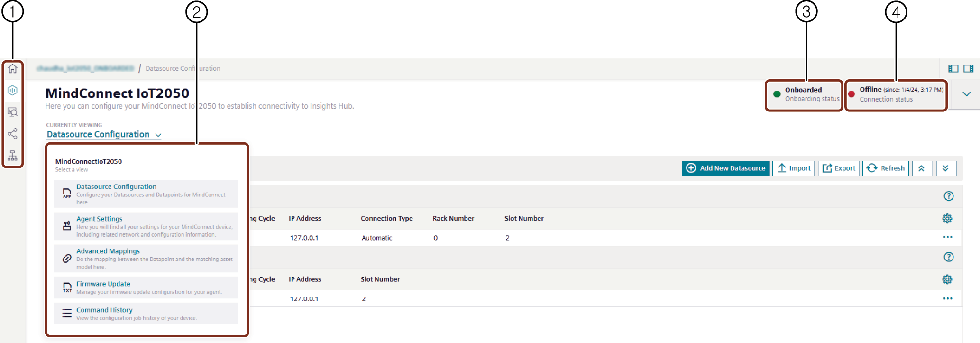Click the Firmware Update TXT file icon
980x343 pixels.
(67, 287)
